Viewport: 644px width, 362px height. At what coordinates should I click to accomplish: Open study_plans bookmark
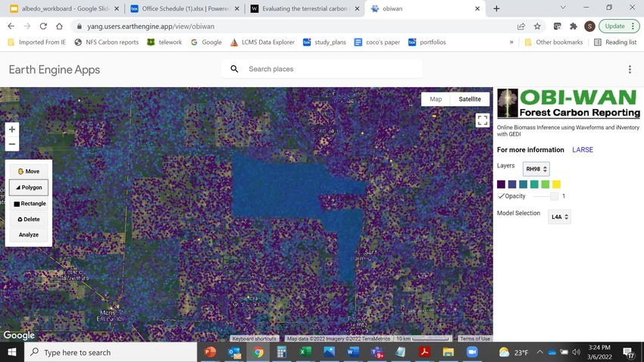point(324,42)
